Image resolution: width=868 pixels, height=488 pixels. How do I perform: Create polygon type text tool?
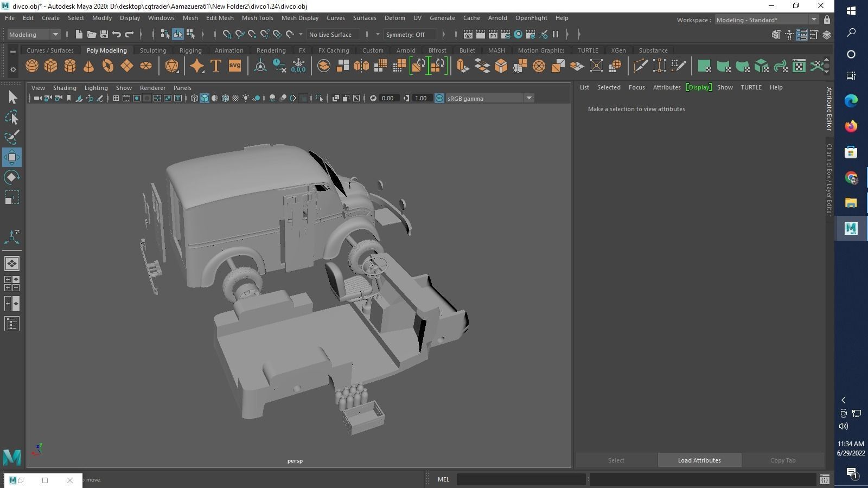click(x=215, y=66)
